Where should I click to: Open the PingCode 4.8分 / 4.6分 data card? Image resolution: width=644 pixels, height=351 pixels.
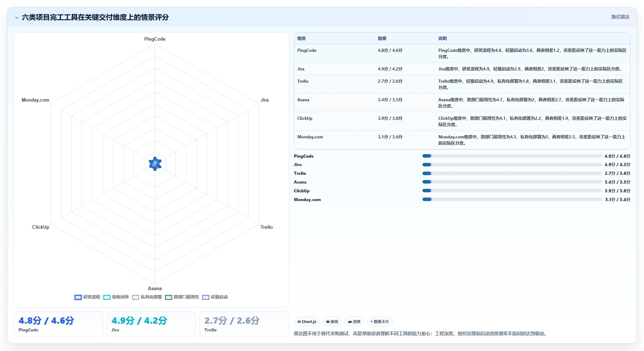58,324
